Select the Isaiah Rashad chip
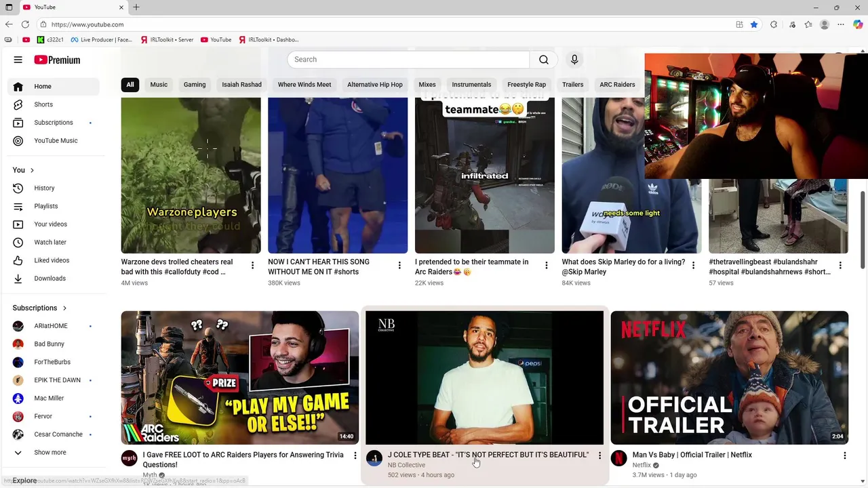Screen dimensions: 868x488 point(241,85)
